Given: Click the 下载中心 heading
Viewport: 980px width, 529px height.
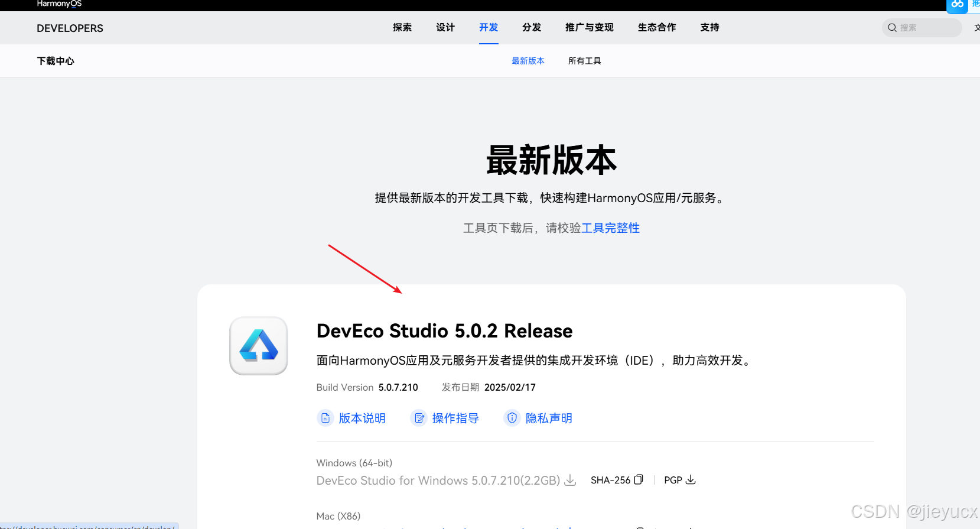Looking at the screenshot, I should pyautogui.click(x=56, y=61).
